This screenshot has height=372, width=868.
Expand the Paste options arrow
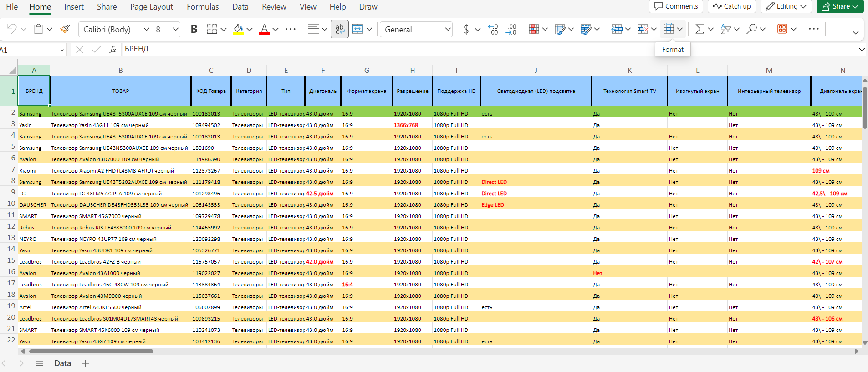(x=50, y=29)
